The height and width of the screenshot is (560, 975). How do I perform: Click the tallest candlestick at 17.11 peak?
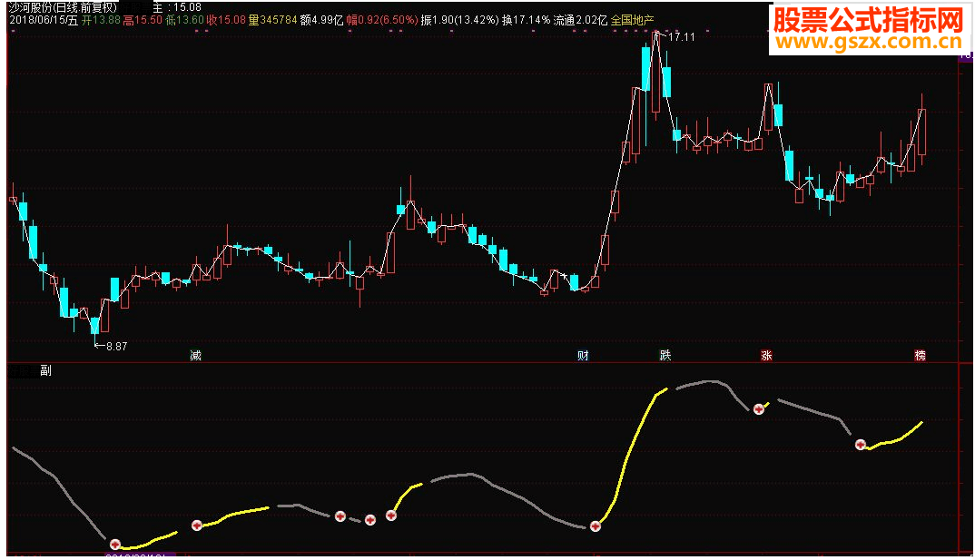[x=655, y=74]
